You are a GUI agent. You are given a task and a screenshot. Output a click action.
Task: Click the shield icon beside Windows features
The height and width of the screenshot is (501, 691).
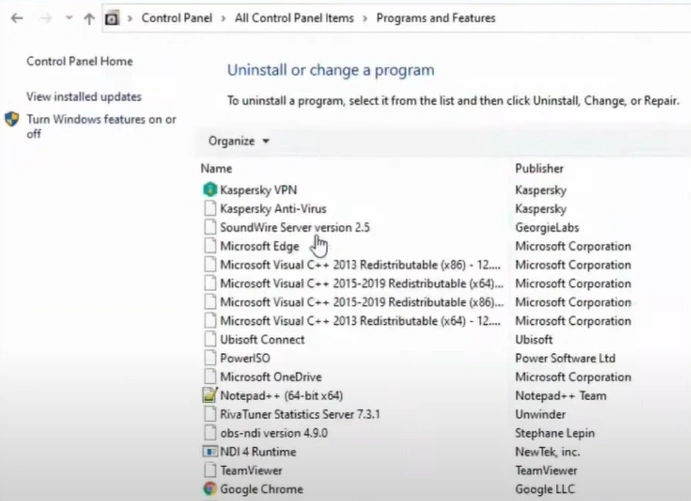pos(12,119)
